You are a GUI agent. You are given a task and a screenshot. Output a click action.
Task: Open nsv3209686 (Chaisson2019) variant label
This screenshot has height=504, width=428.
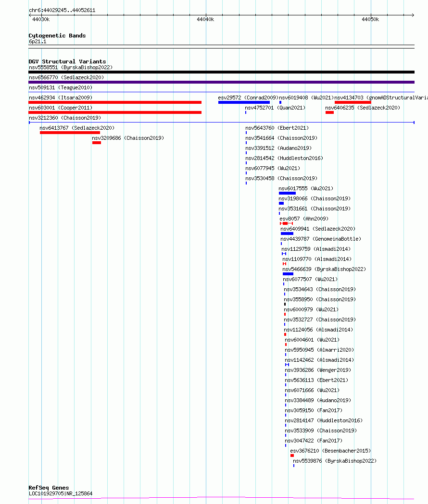[x=128, y=138]
